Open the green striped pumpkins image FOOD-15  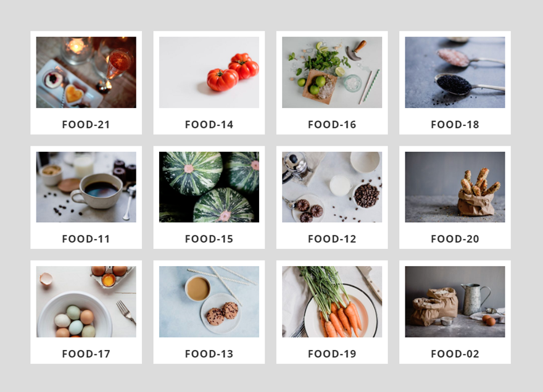click(x=209, y=187)
